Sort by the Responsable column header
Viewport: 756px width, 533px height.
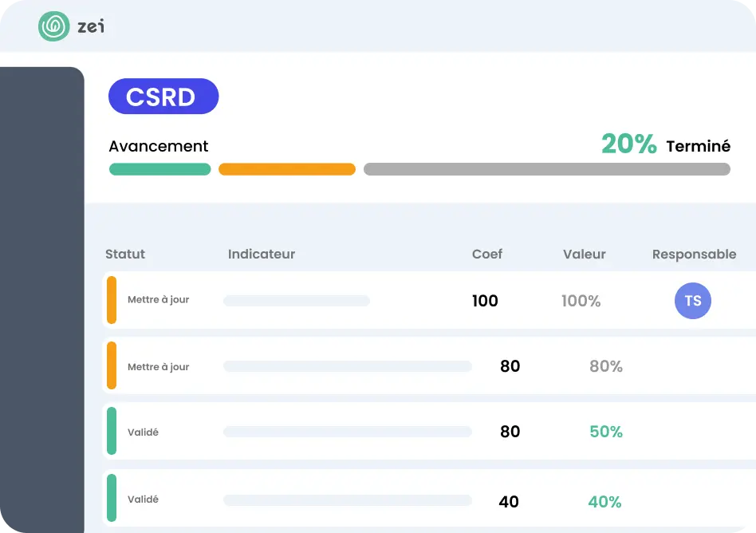coord(694,255)
